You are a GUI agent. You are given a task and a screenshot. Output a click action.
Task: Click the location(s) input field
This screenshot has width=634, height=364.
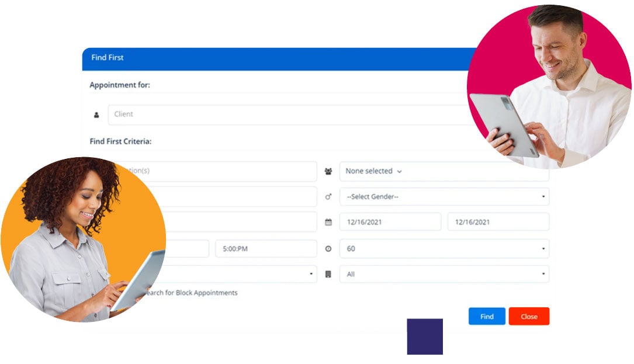pos(234,171)
